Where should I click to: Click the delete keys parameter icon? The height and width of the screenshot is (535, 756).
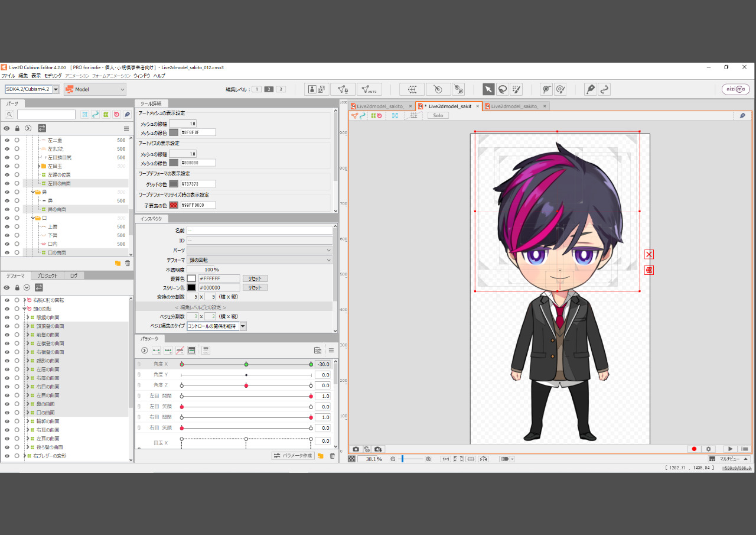click(x=180, y=351)
